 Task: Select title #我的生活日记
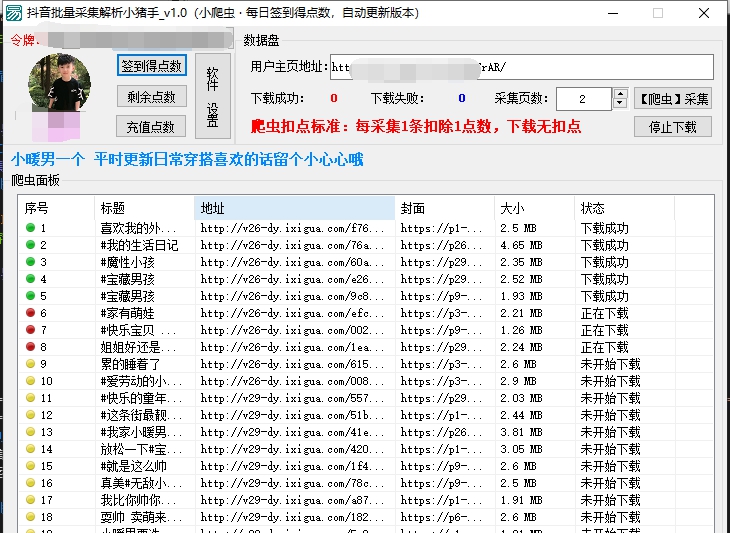[x=139, y=245]
